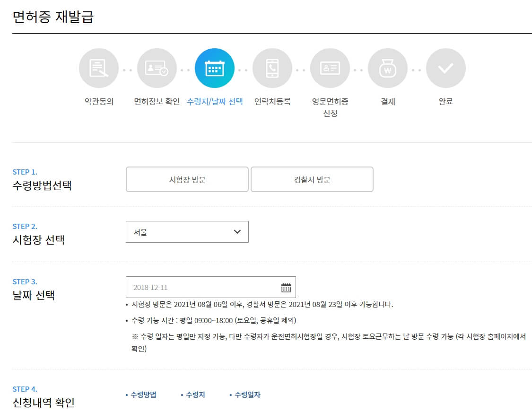Click the 약관동의 step icon

pyautogui.click(x=98, y=68)
